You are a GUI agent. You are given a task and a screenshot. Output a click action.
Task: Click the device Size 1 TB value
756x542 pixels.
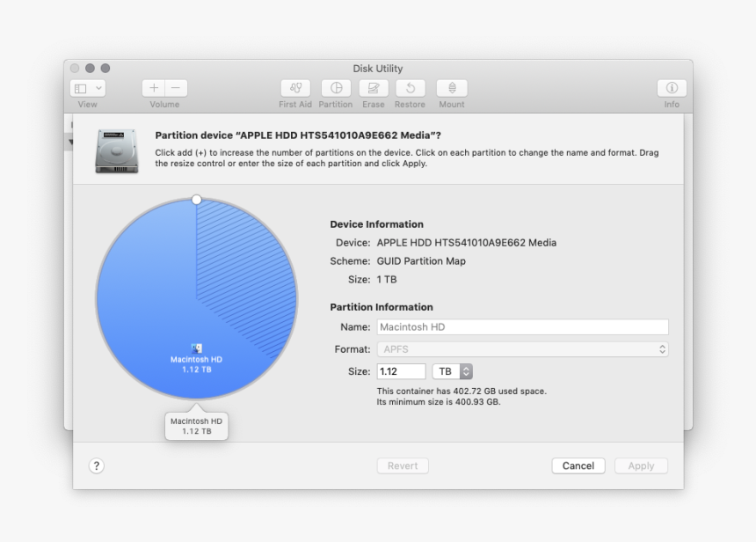click(386, 280)
